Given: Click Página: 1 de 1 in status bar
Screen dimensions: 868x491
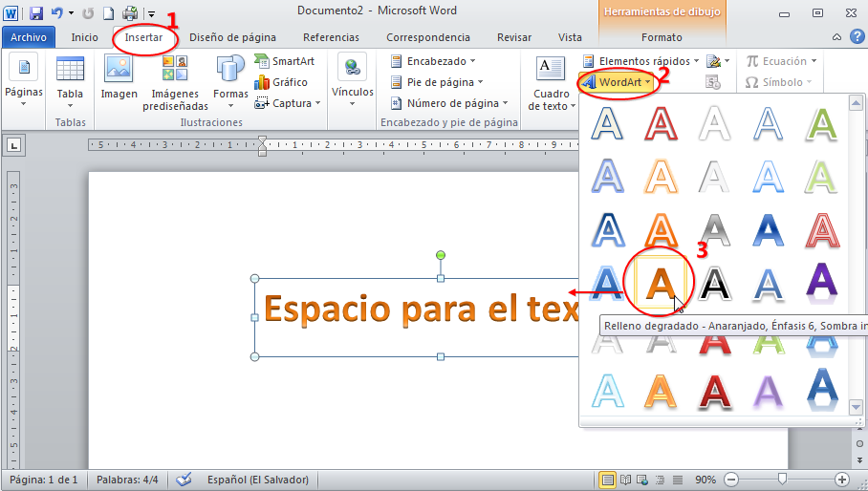Looking at the screenshot, I should click(x=44, y=480).
